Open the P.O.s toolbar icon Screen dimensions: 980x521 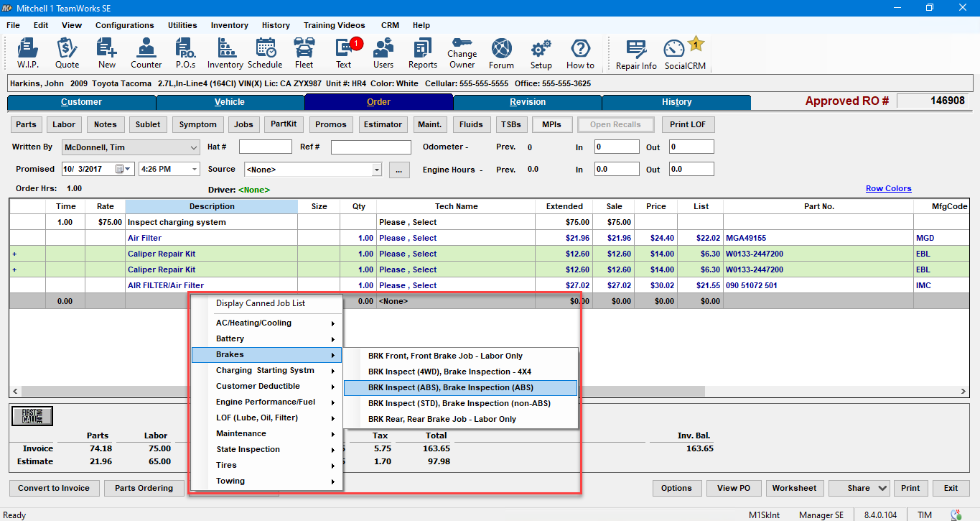[185, 53]
